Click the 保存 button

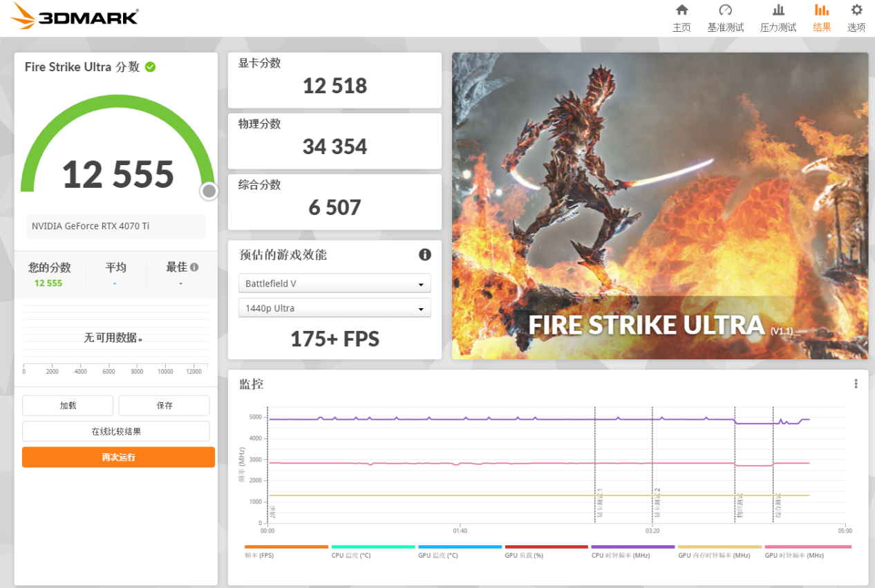pos(164,406)
